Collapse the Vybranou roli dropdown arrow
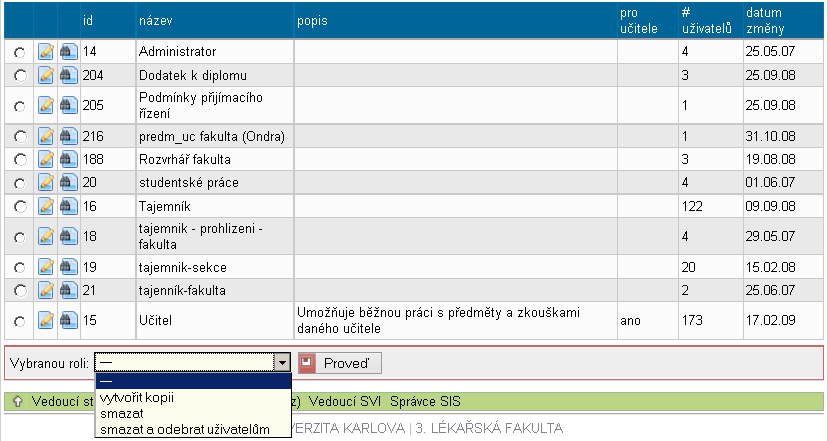 (x=283, y=363)
